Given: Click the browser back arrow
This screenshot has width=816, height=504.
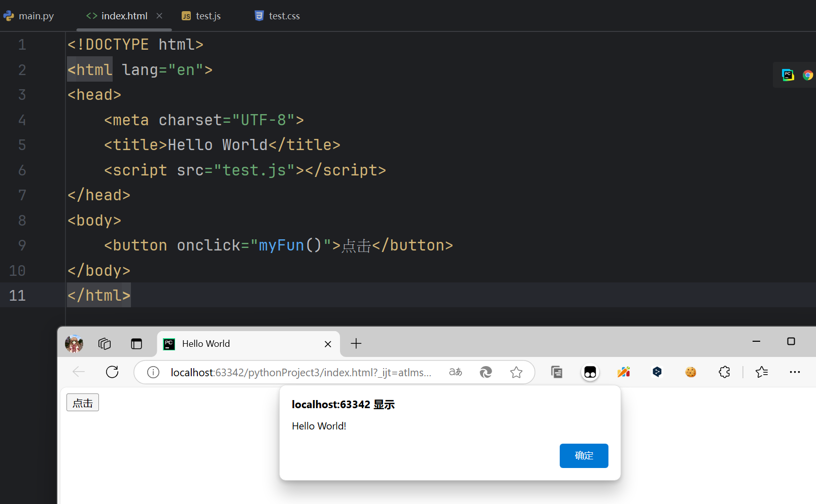Looking at the screenshot, I should pos(79,372).
